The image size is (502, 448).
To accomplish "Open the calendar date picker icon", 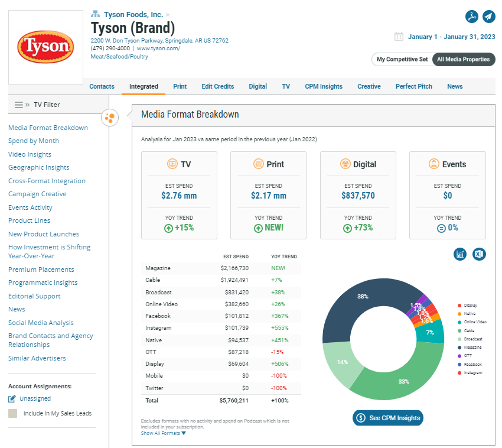I will pos(399,37).
